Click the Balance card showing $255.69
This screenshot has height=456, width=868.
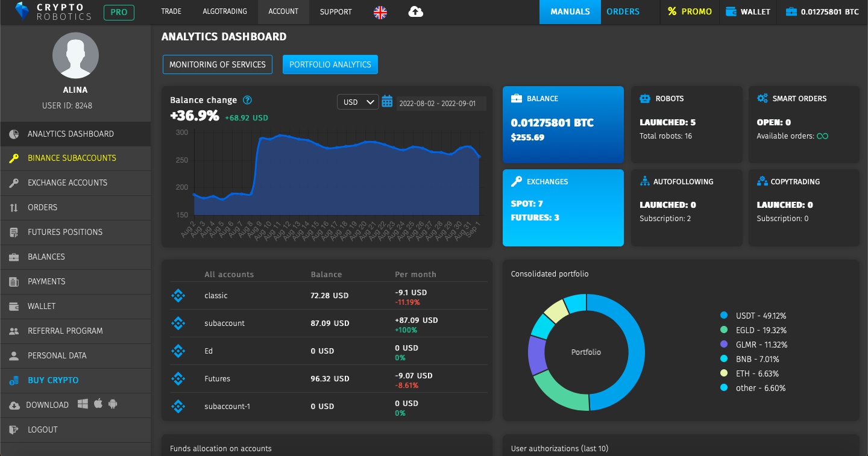(x=563, y=125)
